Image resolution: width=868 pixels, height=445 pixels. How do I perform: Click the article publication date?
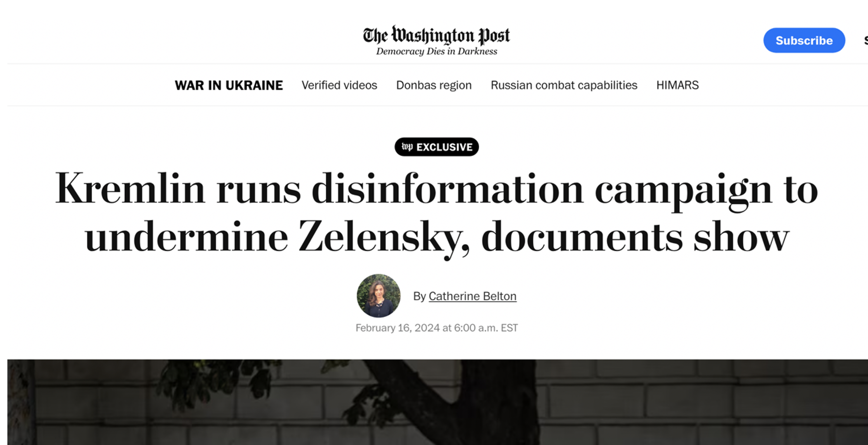point(437,328)
